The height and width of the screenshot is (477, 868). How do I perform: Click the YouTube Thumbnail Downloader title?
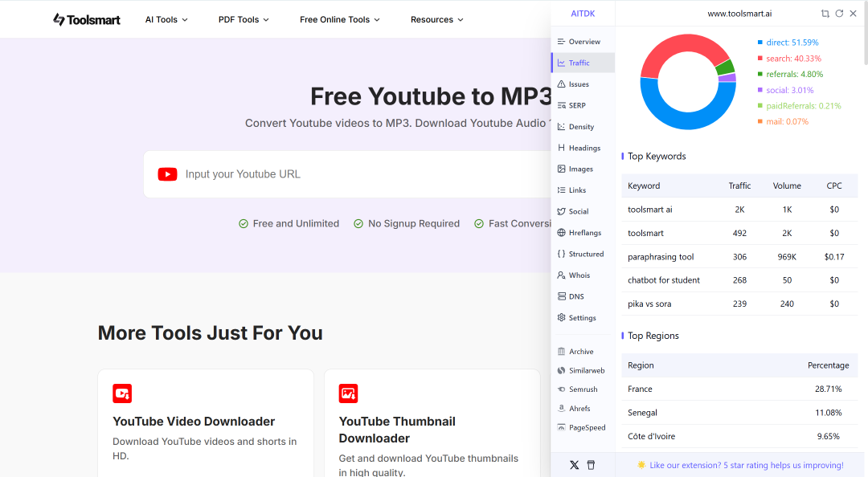pos(397,430)
